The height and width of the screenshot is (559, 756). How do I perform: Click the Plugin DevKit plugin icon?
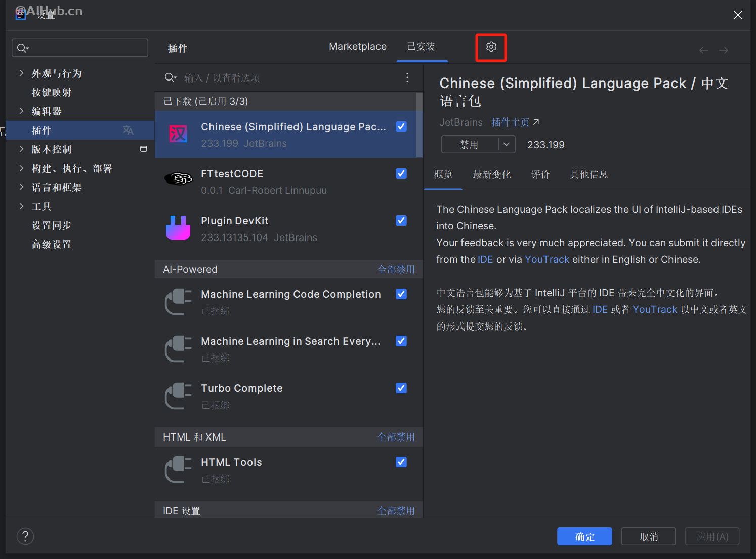(x=178, y=228)
